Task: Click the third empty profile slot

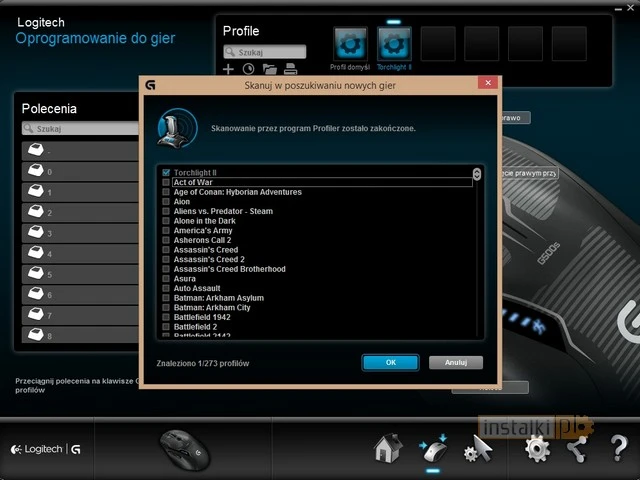Action: coord(525,44)
